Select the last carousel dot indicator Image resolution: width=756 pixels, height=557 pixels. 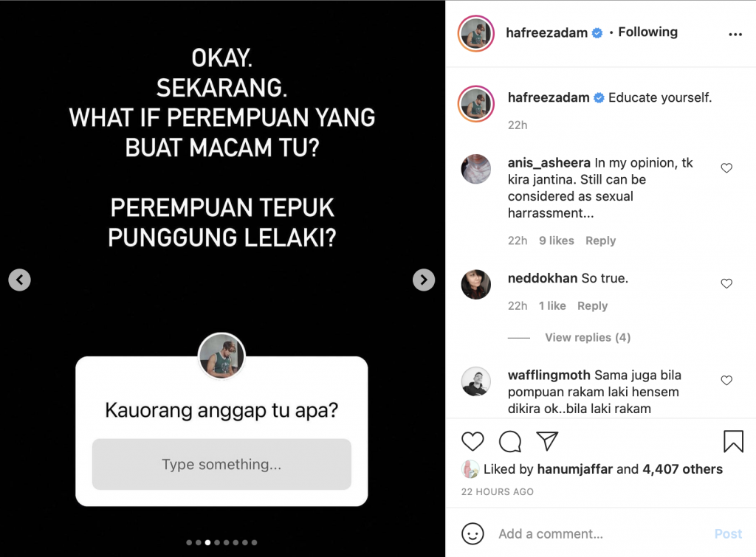pos(254,542)
